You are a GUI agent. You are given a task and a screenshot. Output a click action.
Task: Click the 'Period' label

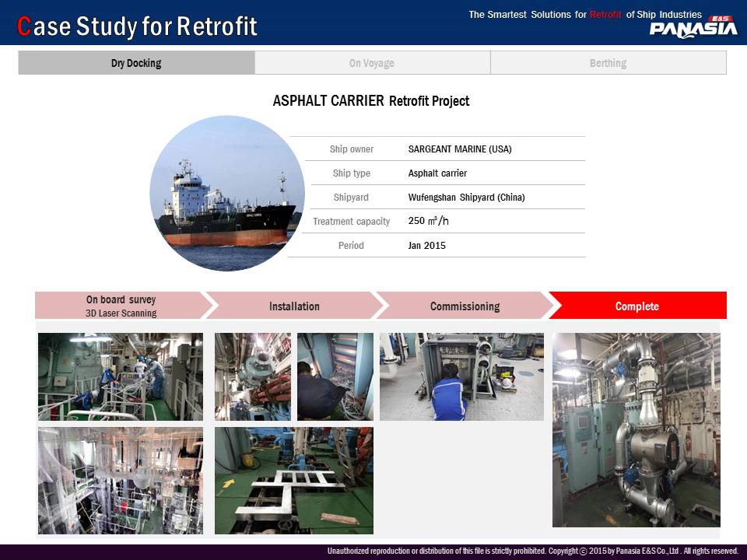[351, 246]
